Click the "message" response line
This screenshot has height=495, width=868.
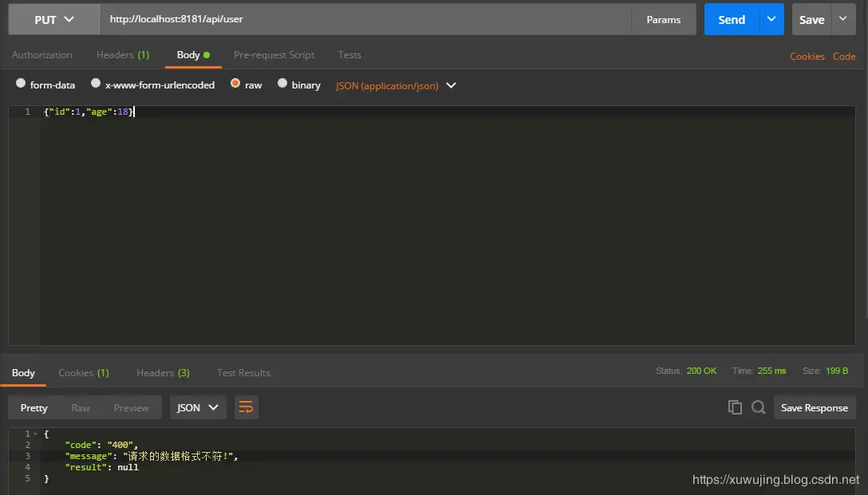click(x=151, y=456)
